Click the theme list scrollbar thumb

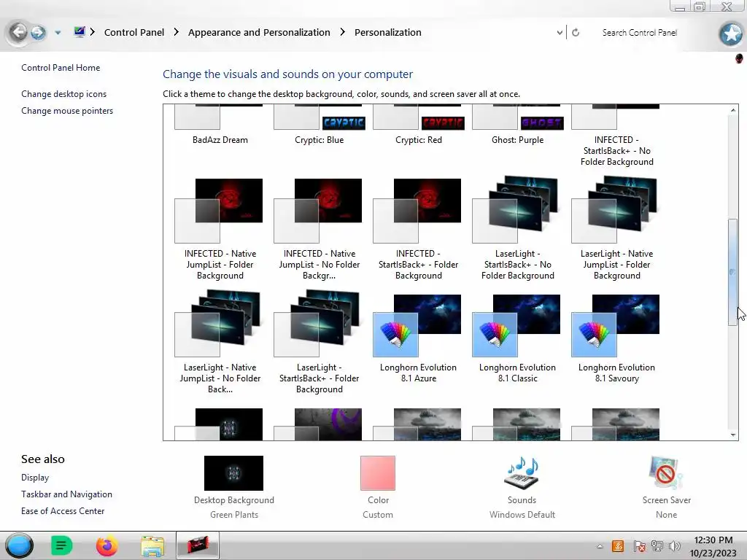tap(732, 273)
